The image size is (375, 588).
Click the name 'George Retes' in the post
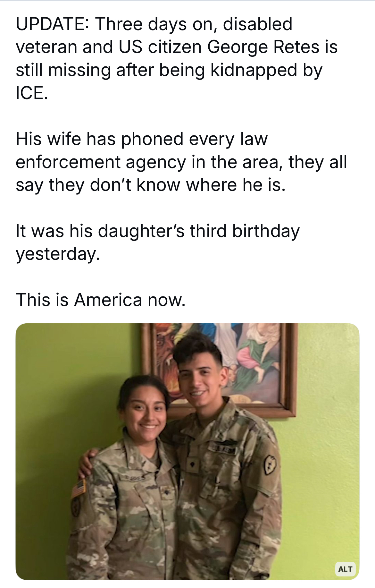pyautogui.click(x=263, y=47)
